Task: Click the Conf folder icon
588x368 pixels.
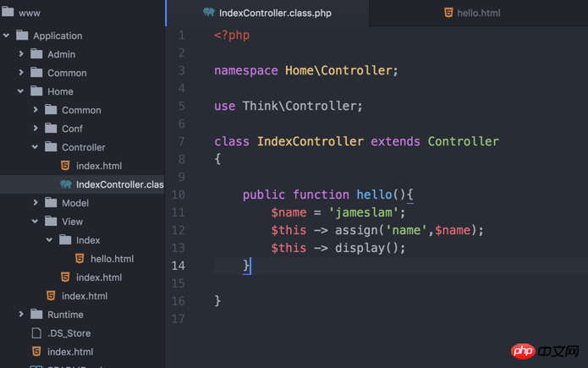Action: 51,128
